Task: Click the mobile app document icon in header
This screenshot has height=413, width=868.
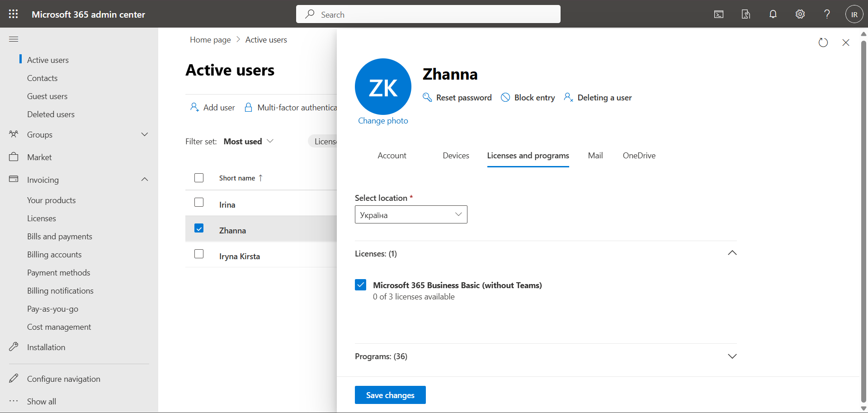Action: [746, 14]
